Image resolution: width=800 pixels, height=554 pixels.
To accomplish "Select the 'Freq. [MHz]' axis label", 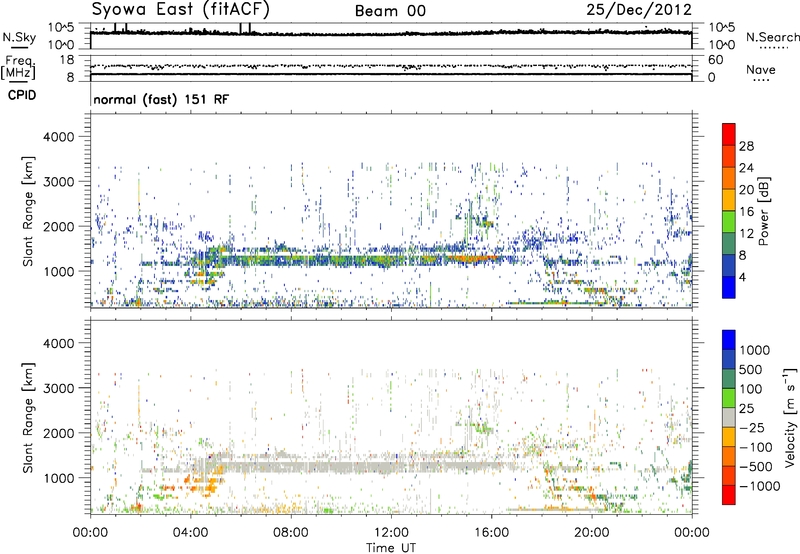I will click(18, 67).
